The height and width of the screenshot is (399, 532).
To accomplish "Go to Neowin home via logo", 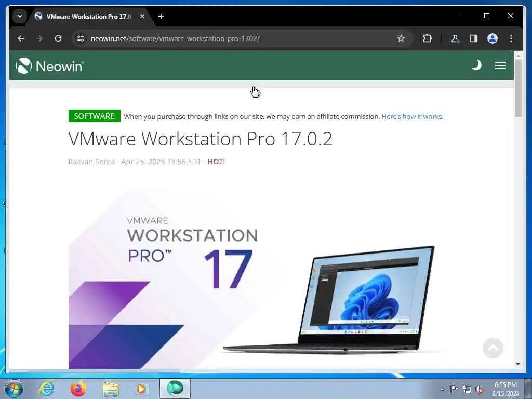I will click(x=49, y=65).
